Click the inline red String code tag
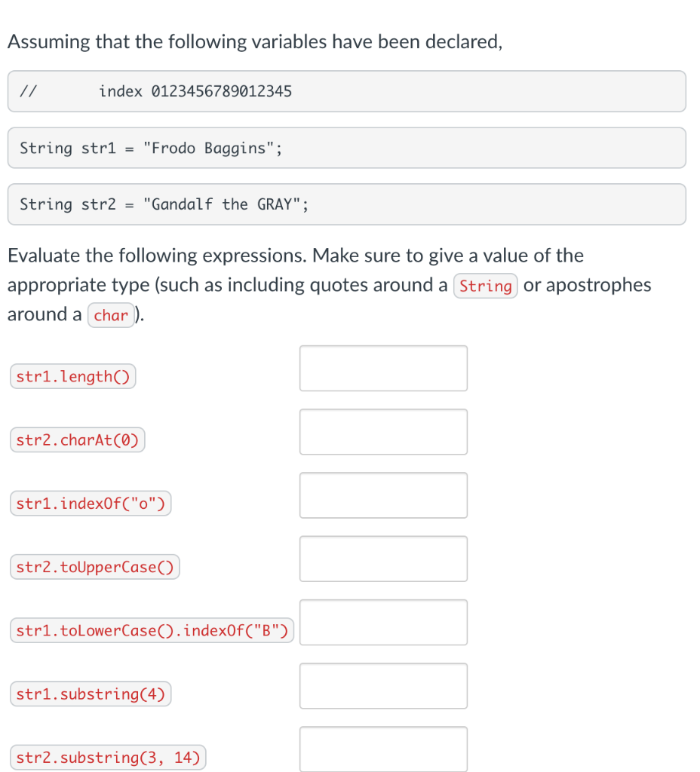700x772 pixels. click(485, 286)
